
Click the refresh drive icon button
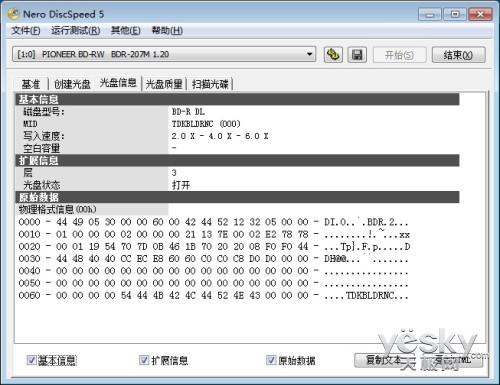[333, 54]
